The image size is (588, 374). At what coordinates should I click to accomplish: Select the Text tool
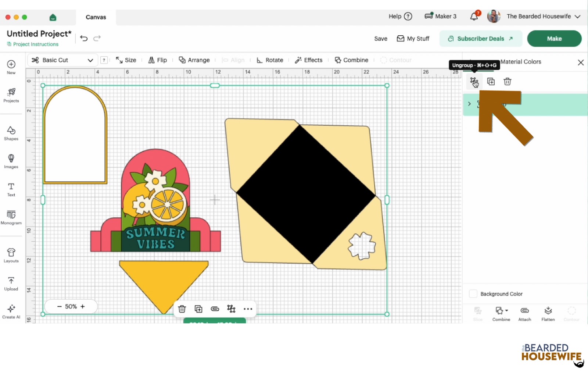(x=11, y=189)
